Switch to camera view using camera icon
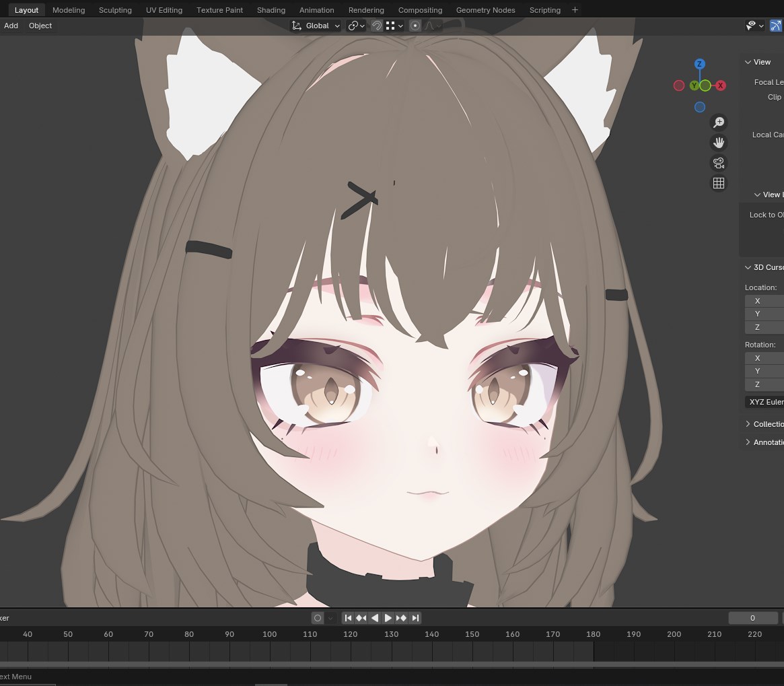The width and height of the screenshot is (784, 686). tap(719, 162)
